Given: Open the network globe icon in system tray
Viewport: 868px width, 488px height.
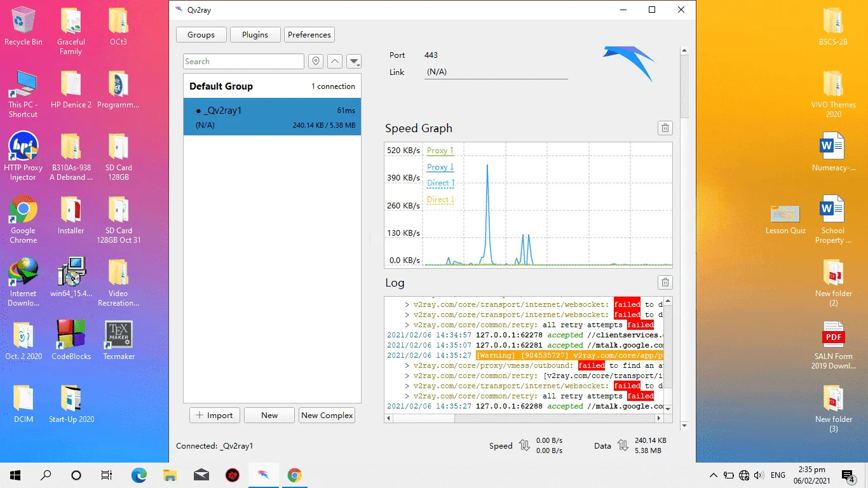Looking at the screenshot, I should click(x=744, y=475).
